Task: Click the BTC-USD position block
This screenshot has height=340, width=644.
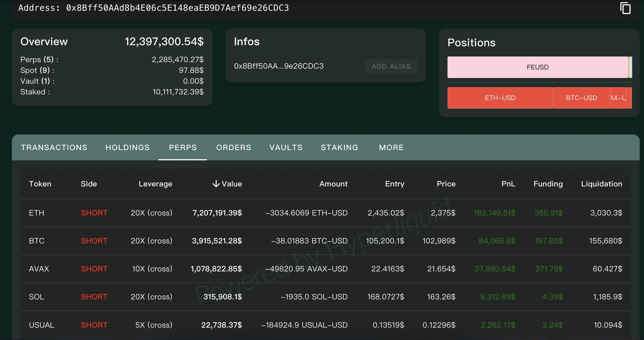Action: pos(581,98)
